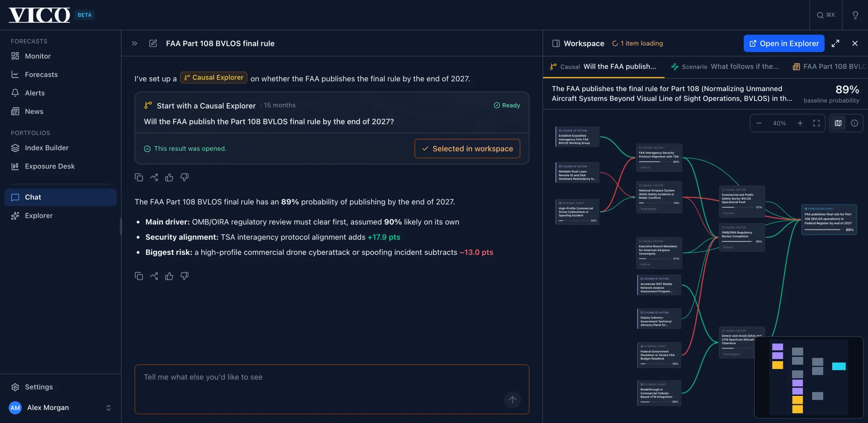
Task: Open Exposure Desk
Action: click(60, 166)
